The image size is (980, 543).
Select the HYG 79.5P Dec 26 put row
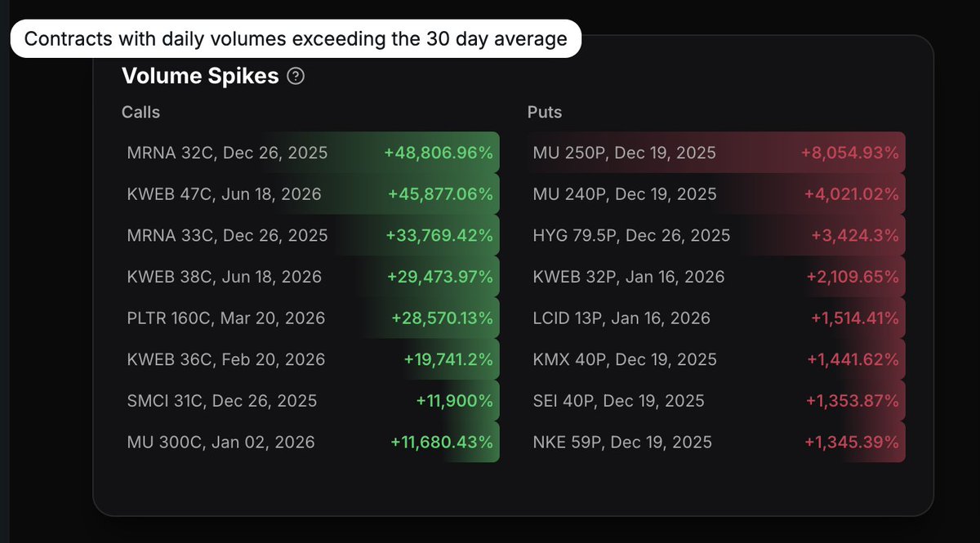tap(716, 235)
